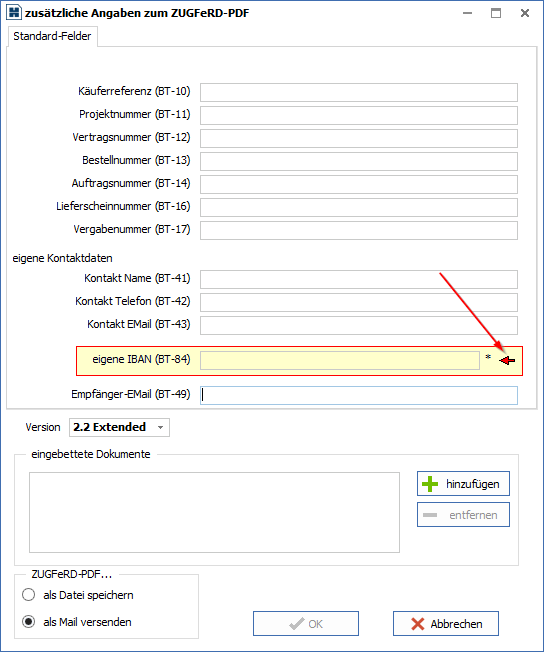Click the Empfänger-EMail (BT-49) input
Image resolution: width=544 pixels, height=652 pixels.
(x=359, y=395)
